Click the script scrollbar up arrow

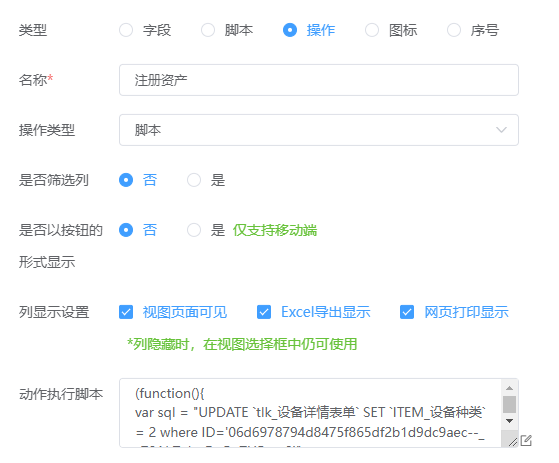click(509, 388)
